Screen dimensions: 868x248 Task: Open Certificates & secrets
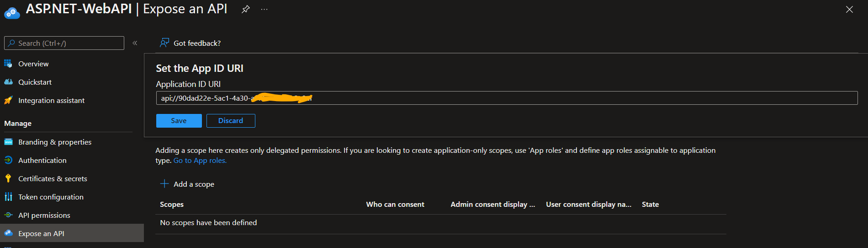coord(53,178)
